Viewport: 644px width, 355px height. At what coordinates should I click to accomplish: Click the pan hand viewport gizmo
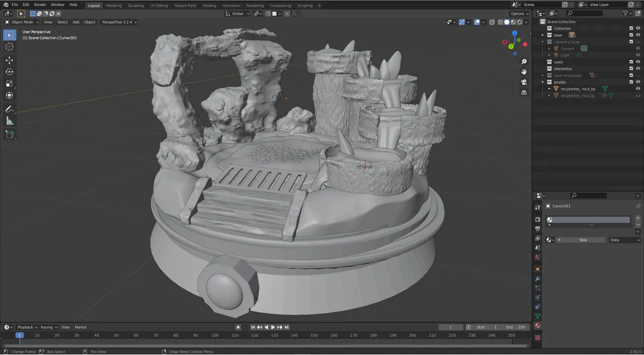(x=524, y=72)
